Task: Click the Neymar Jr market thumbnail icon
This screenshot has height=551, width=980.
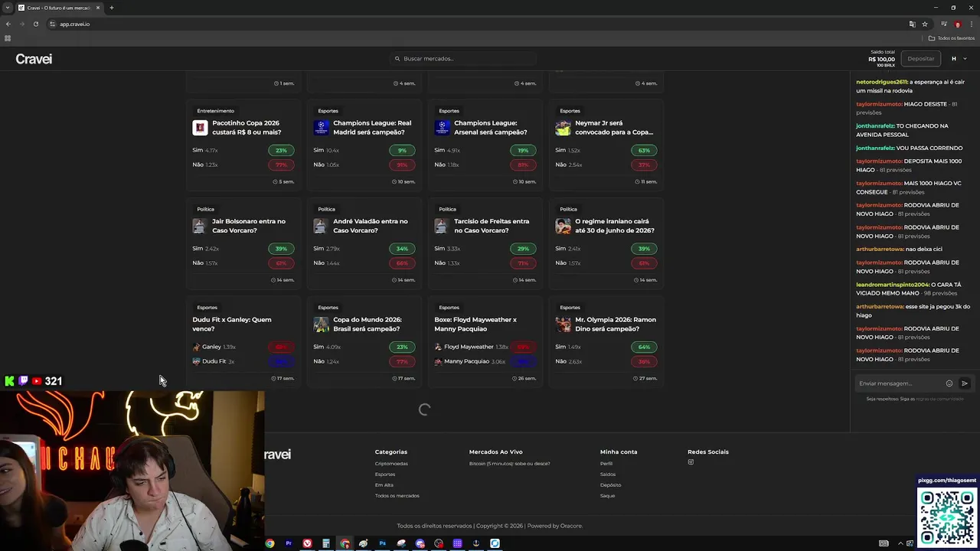Action: click(x=563, y=128)
